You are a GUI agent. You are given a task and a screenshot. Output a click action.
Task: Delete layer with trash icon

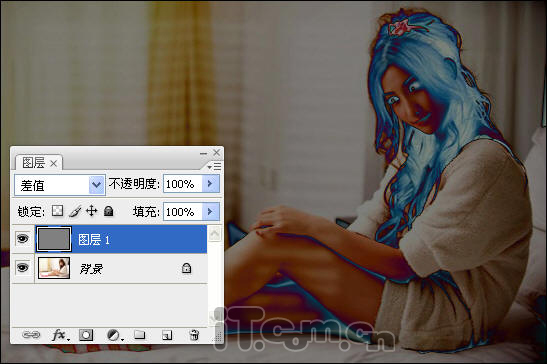tap(194, 335)
